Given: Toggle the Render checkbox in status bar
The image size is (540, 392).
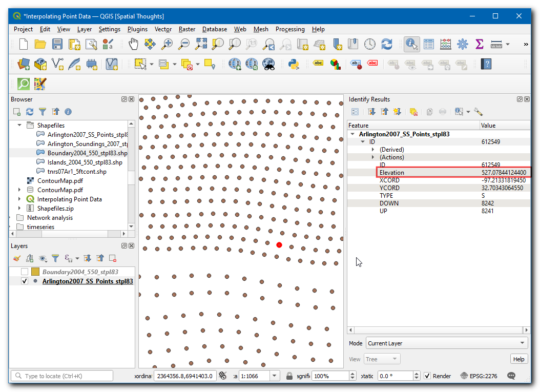Looking at the screenshot, I should pyautogui.click(x=427, y=376).
